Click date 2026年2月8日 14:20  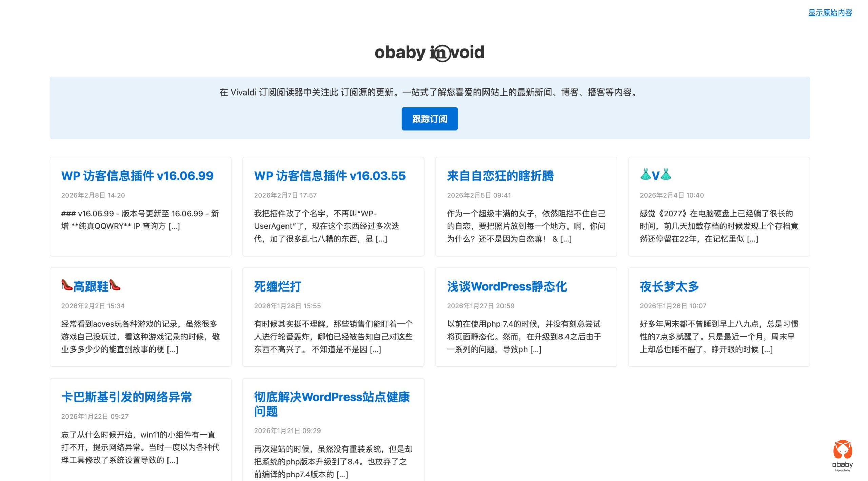93,195
